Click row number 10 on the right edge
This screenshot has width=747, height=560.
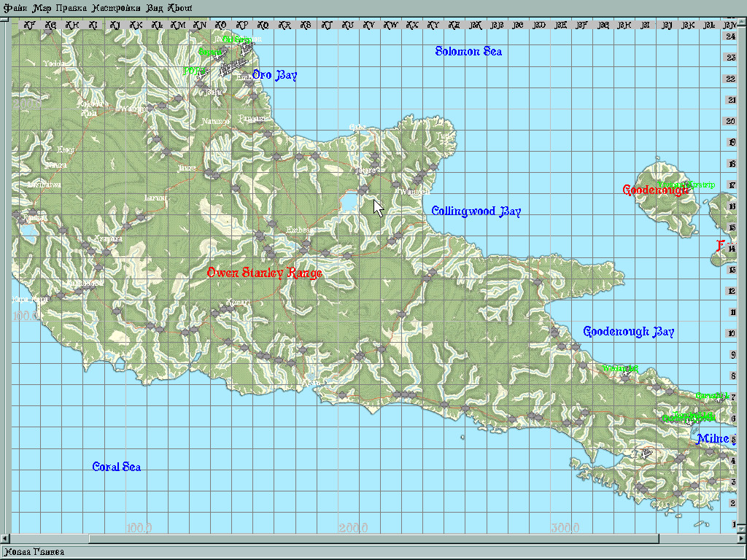[731, 333]
